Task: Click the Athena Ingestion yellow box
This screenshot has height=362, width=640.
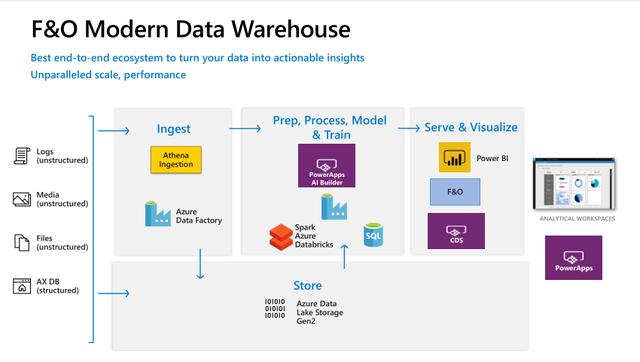Action: (x=176, y=160)
